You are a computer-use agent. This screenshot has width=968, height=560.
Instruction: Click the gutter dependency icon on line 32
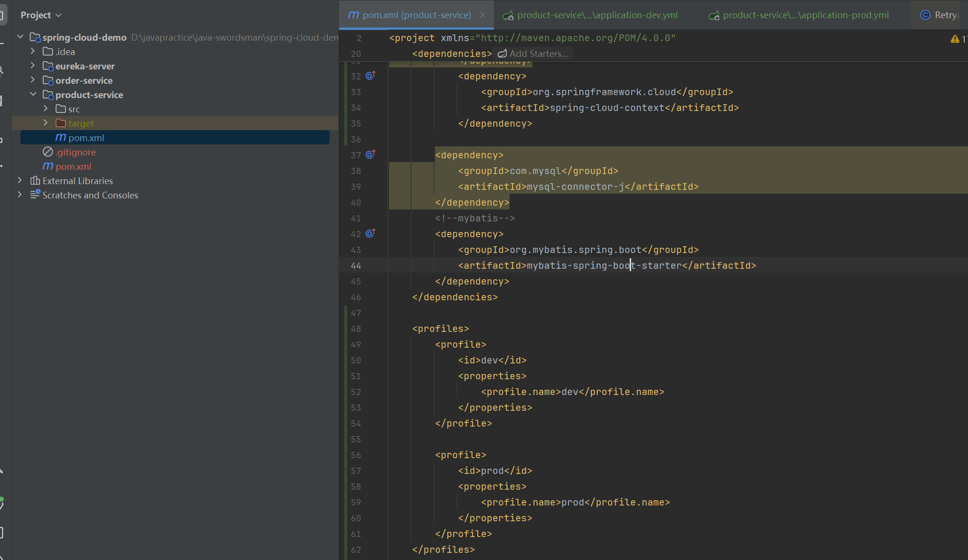(x=370, y=76)
